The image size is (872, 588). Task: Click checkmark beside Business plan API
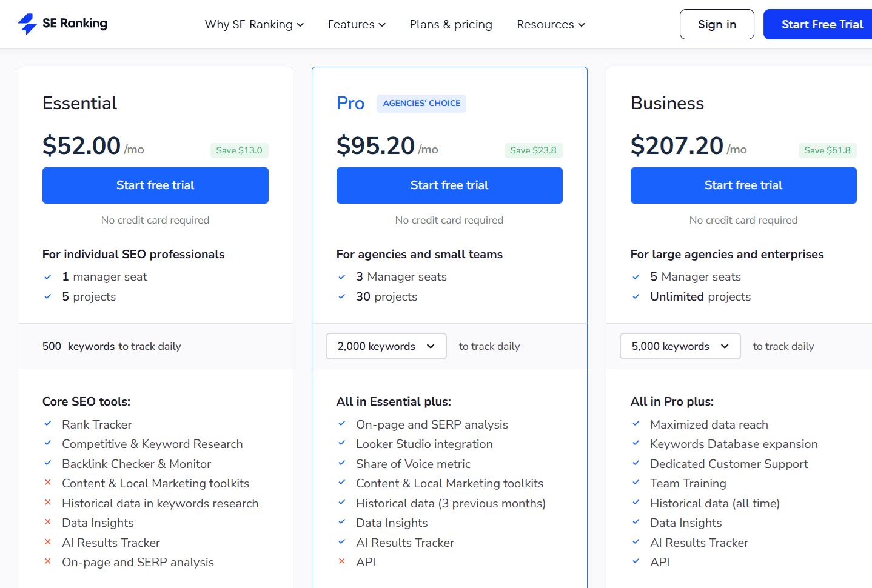636,561
